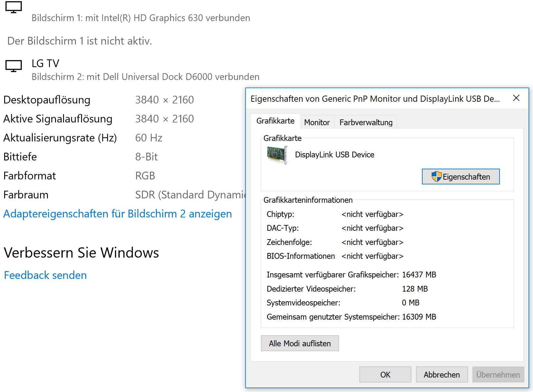Click the monitor icon for Bildschirm 1

tap(14, 7)
